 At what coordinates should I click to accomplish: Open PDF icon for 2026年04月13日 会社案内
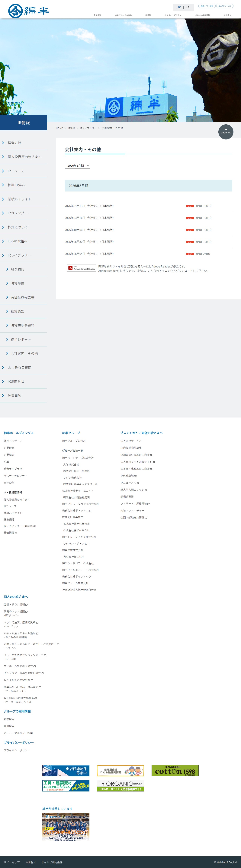point(190,206)
